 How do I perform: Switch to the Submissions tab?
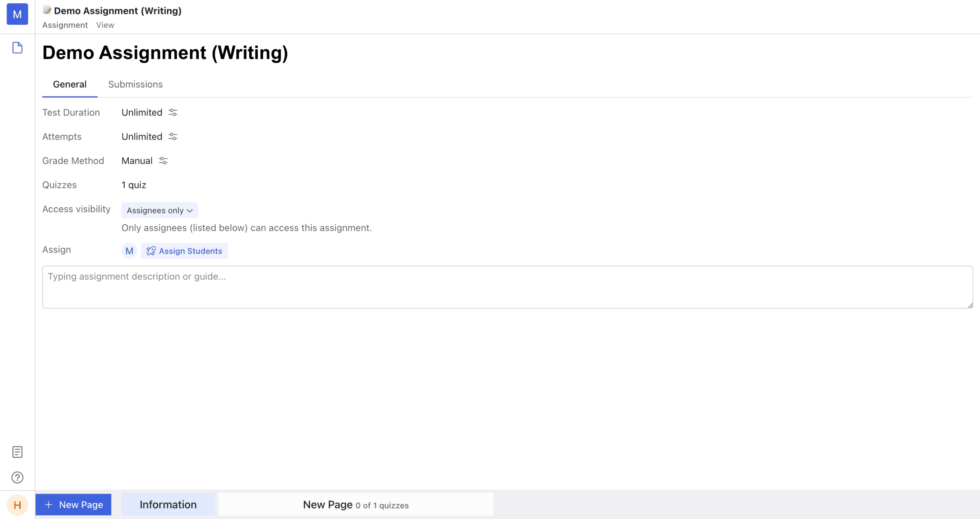(x=136, y=84)
